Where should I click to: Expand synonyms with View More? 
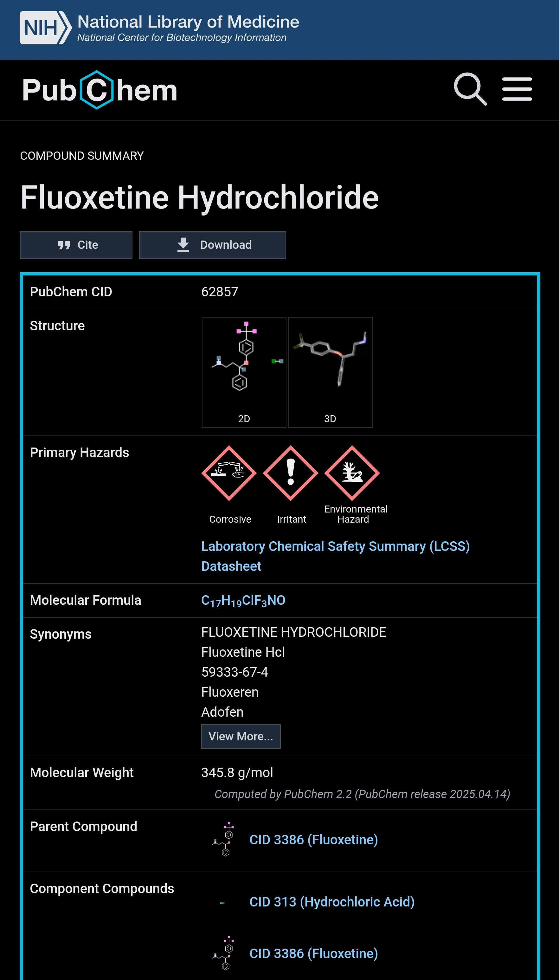coord(241,736)
